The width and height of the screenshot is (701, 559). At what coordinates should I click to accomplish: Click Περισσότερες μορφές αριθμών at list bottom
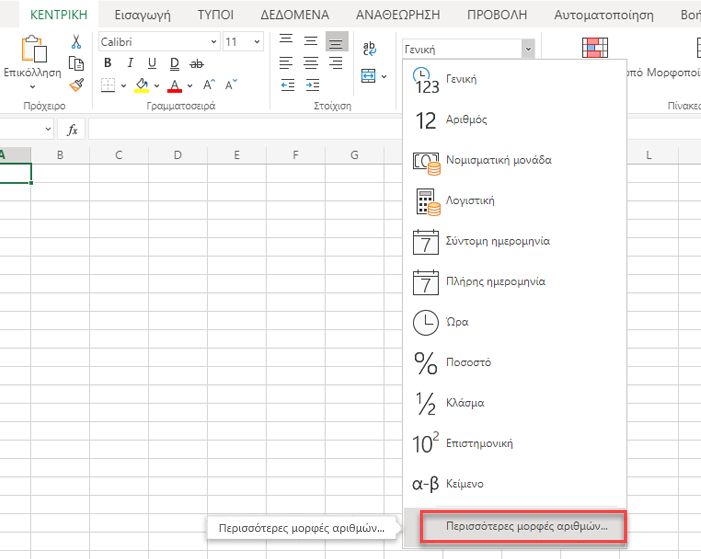tap(524, 527)
